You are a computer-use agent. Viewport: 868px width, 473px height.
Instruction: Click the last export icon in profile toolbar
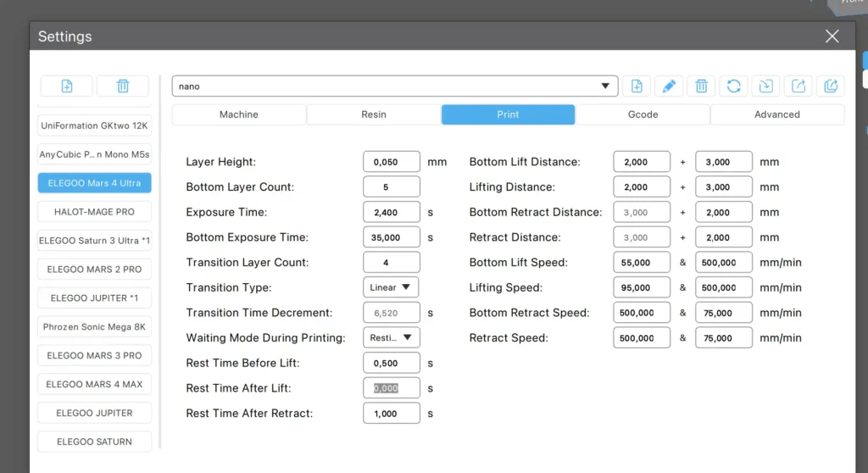click(831, 86)
